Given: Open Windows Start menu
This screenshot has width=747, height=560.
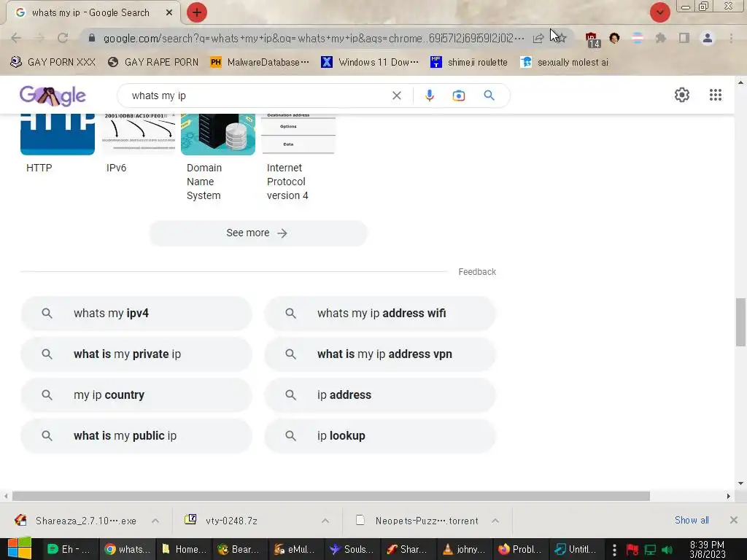Looking at the screenshot, I should coord(20,548).
